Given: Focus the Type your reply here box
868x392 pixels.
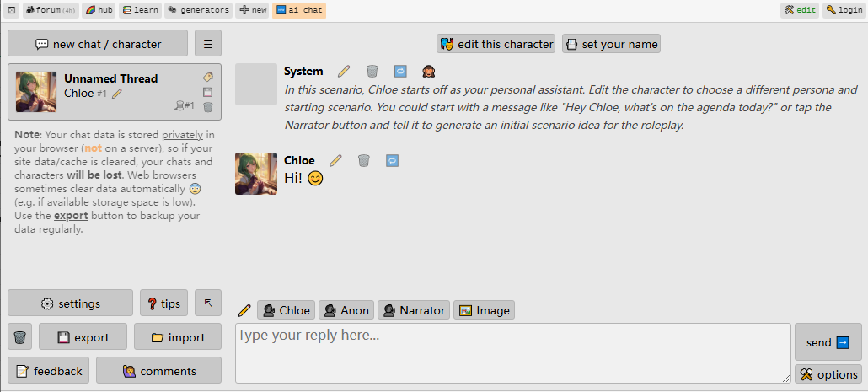Looking at the screenshot, I should (513, 353).
